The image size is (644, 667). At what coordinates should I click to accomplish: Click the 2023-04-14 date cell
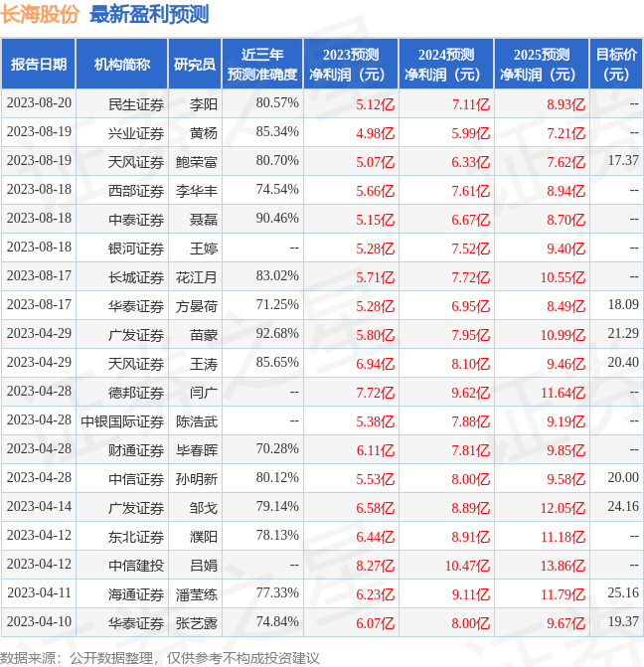pos(39,507)
